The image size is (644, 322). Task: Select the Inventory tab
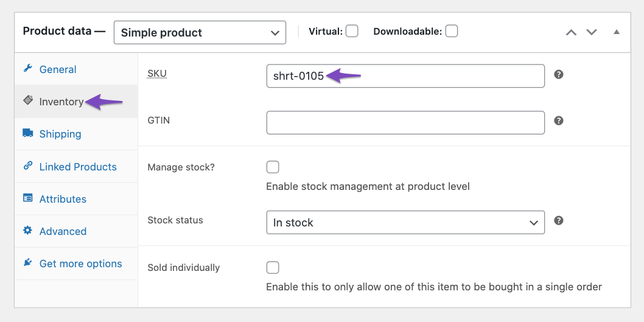tap(77, 102)
